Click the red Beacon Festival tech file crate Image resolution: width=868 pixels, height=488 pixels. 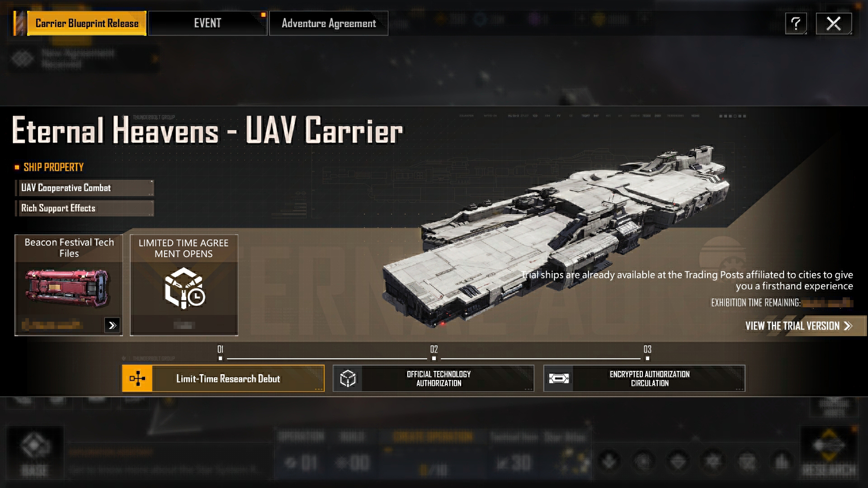[67, 288]
